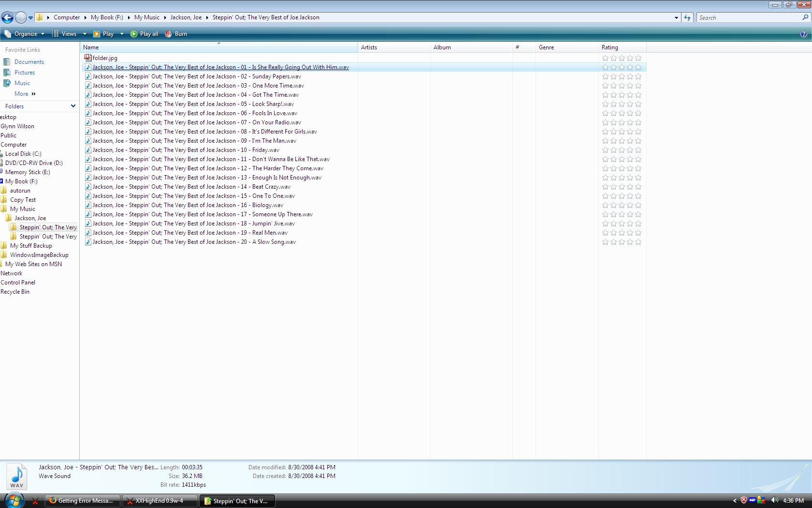
Task: Open the Views menu button
Action: click(64, 34)
